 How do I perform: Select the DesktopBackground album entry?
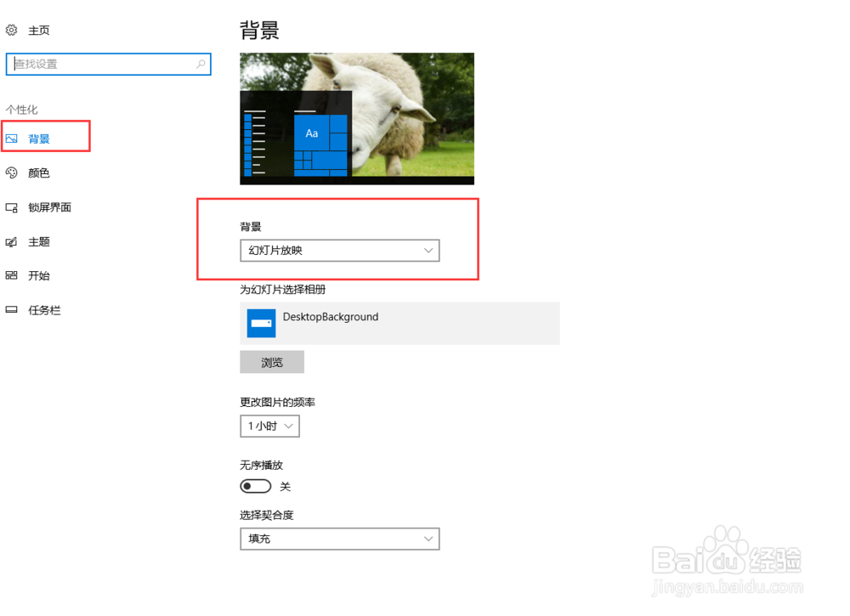click(400, 324)
